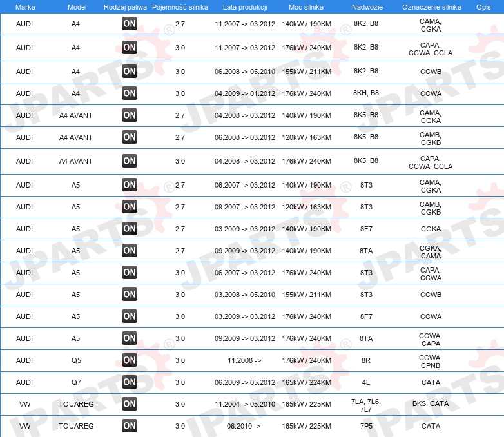Select the Q7 model cell
Viewport: 504px width, 437px height.
(76, 382)
